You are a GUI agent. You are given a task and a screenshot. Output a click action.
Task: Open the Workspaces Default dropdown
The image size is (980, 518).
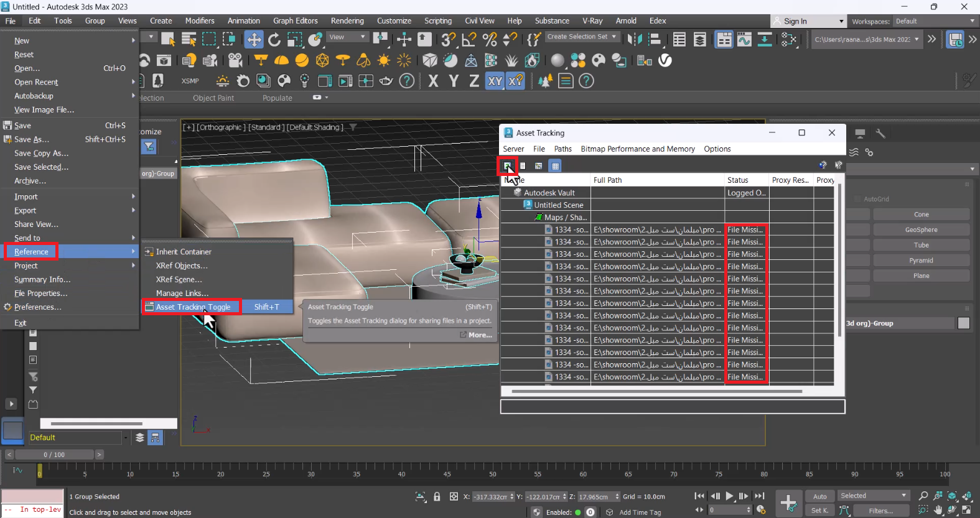(x=935, y=21)
